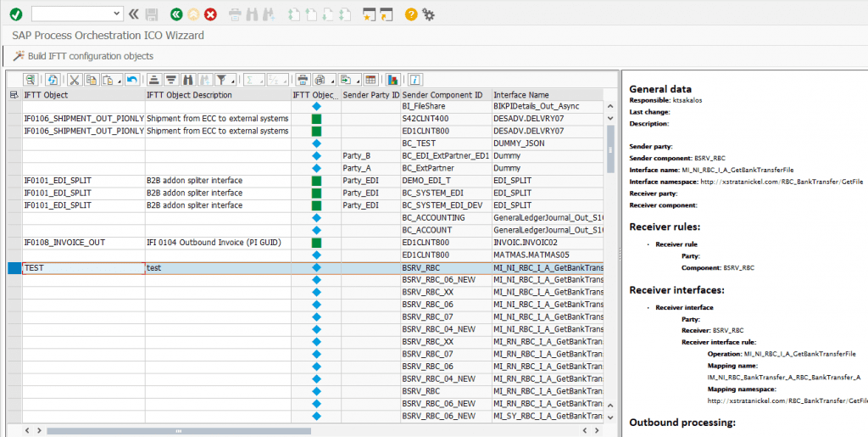Click Build IFTT configuration objects button
Image resolution: width=868 pixels, height=437 pixels.
(84, 56)
